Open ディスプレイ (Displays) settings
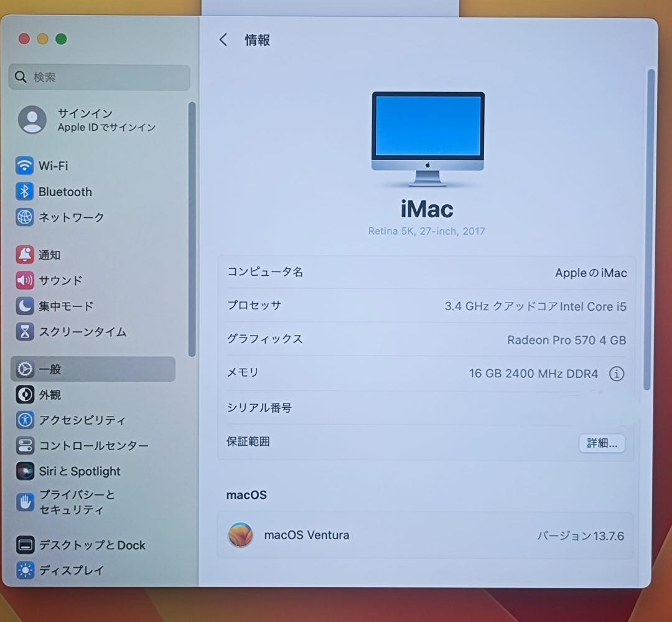Image resolution: width=672 pixels, height=622 pixels. (x=24, y=570)
